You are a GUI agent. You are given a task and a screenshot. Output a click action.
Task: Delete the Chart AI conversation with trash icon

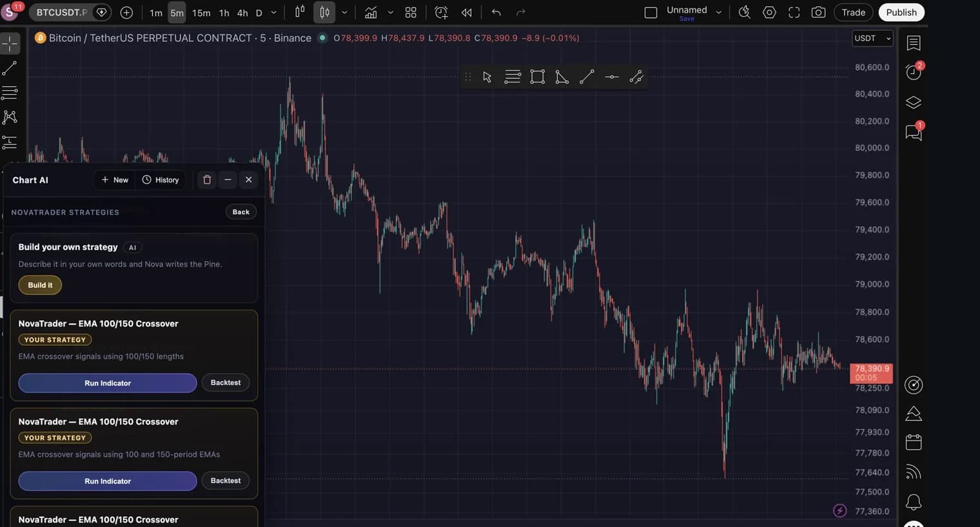click(207, 180)
